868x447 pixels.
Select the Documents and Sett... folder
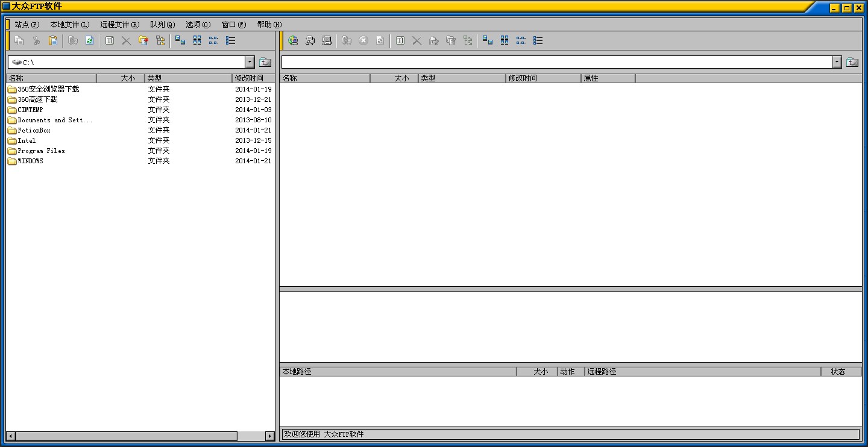(50, 120)
